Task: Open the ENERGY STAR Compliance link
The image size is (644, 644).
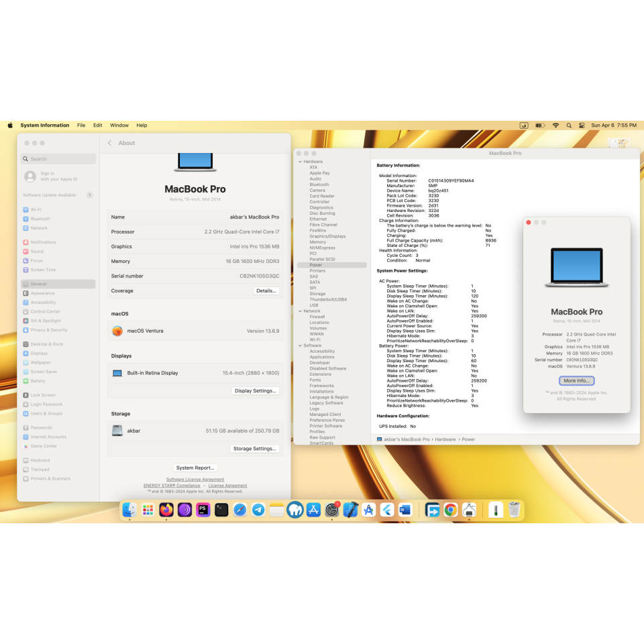Action: coord(172,486)
